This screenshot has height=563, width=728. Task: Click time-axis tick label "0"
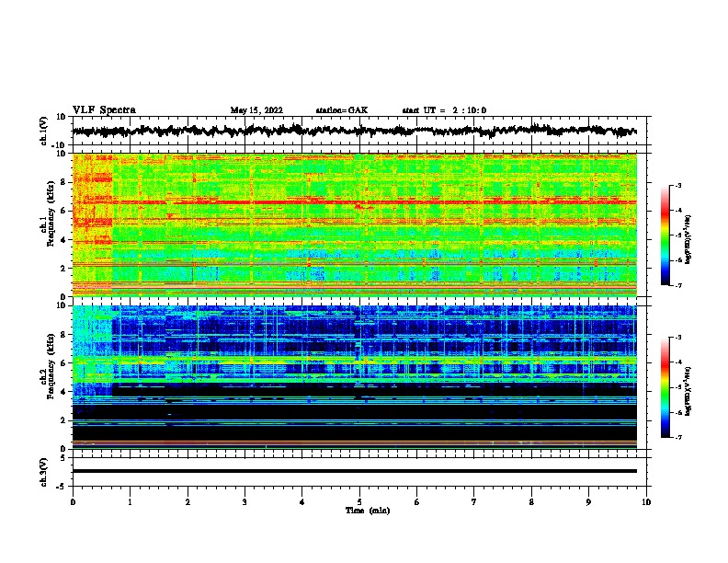[73, 502]
